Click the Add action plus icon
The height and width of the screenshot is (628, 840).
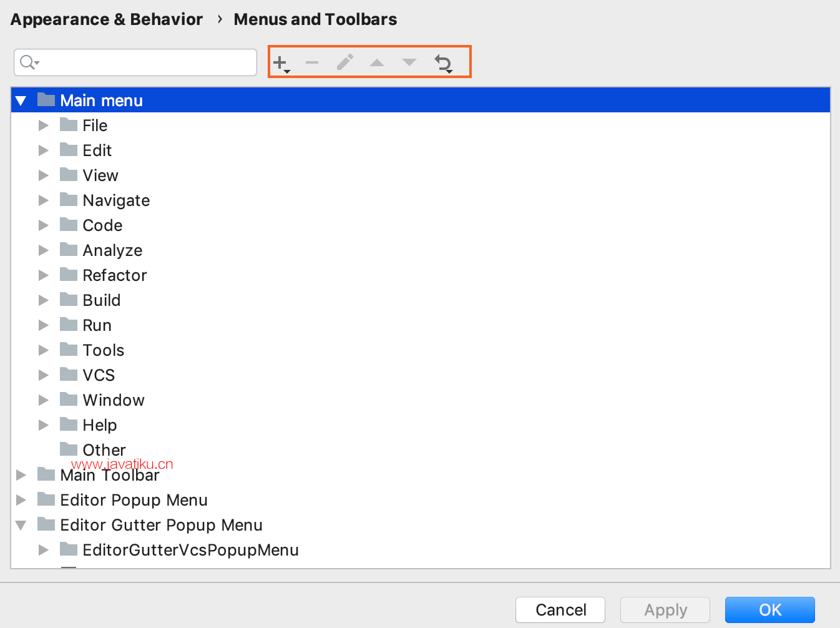click(280, 62)
